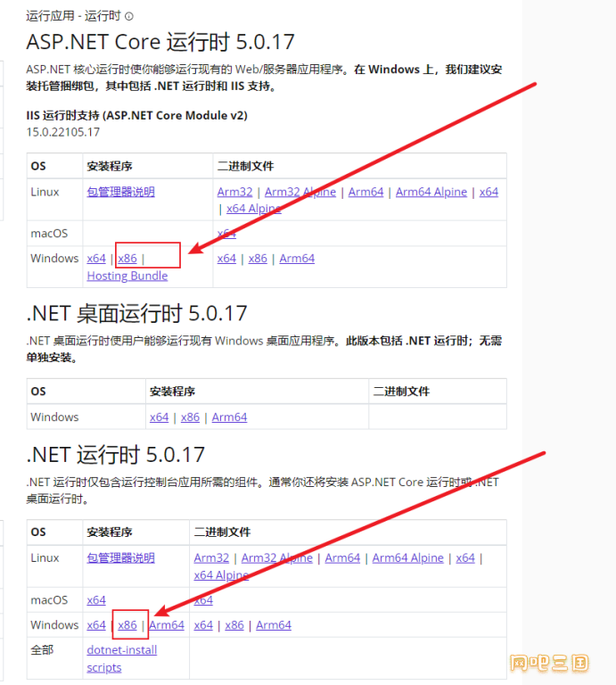
Task: Open dotnet-install scripts link
Action: pyautogui.click(x=121, y=658)
